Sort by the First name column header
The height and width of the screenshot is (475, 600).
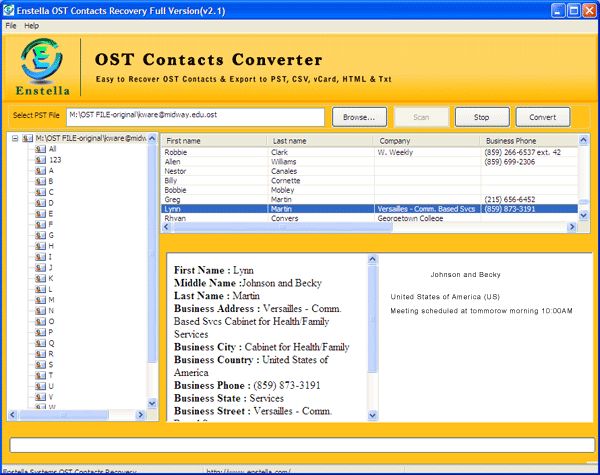pyautogui.click(x=214, y=141)
